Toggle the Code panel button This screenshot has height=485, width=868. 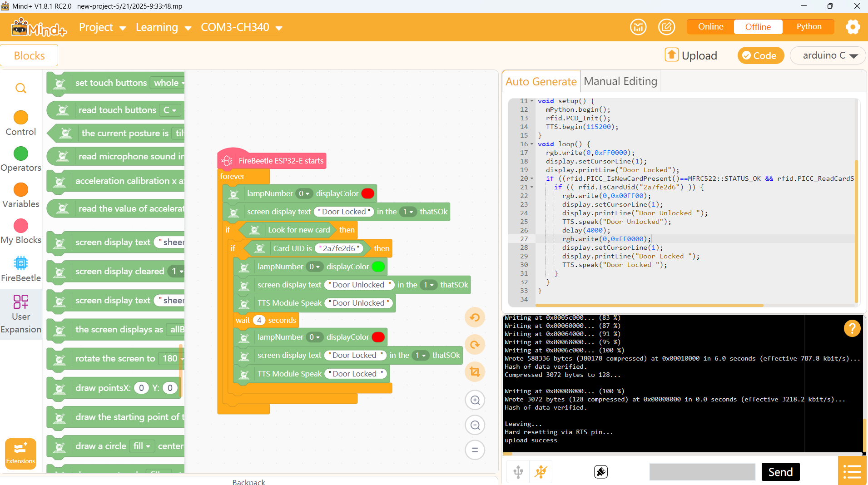coord(760,55)
